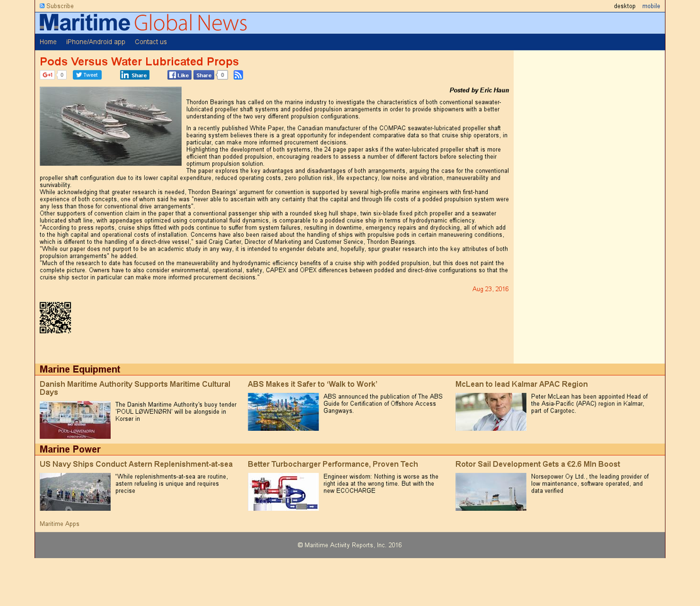700x606 pixels.
Task: Click the Facebook Share button
Action: point(203,75)
